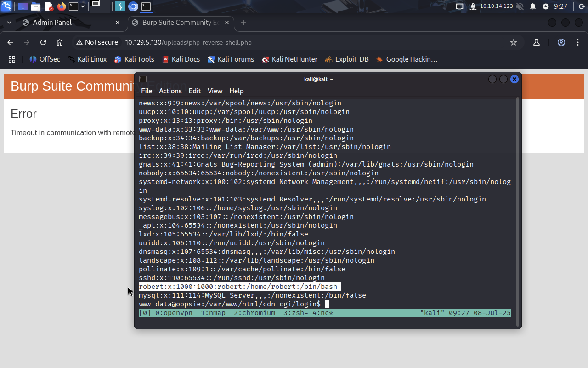Click the tmux 4:nc* window label
This screenshot has width=588, height=368.
point(323,313)
